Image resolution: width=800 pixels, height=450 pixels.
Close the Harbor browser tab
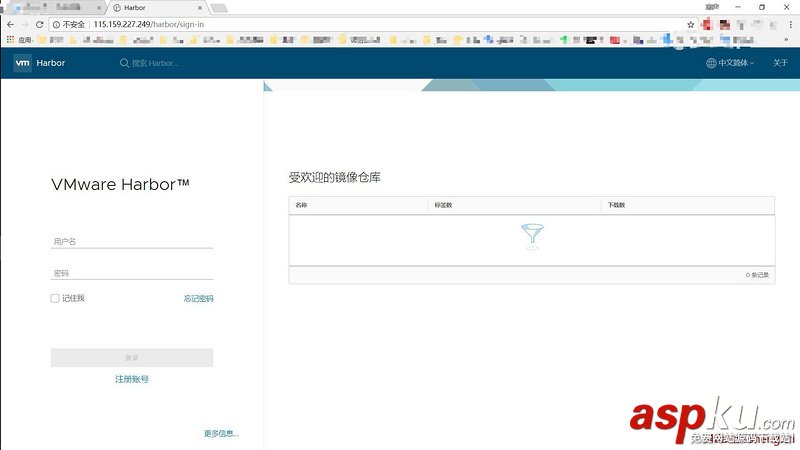pos(200,8)
